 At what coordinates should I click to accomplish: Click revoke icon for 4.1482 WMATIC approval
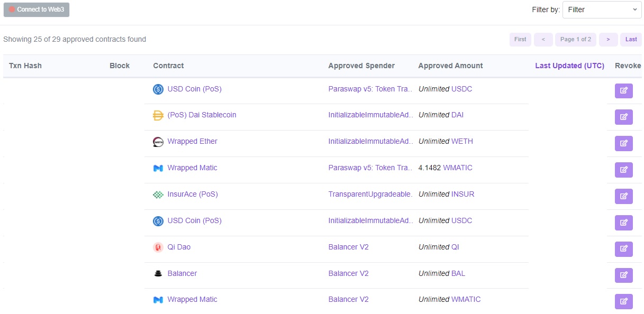coord(623,170)
